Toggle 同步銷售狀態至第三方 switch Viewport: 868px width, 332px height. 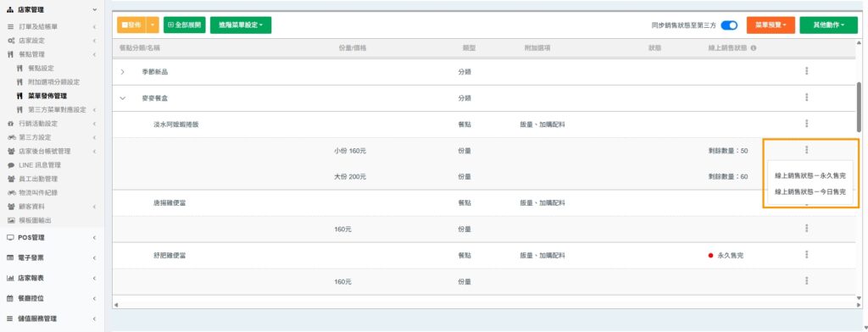[x=730, y=25]
